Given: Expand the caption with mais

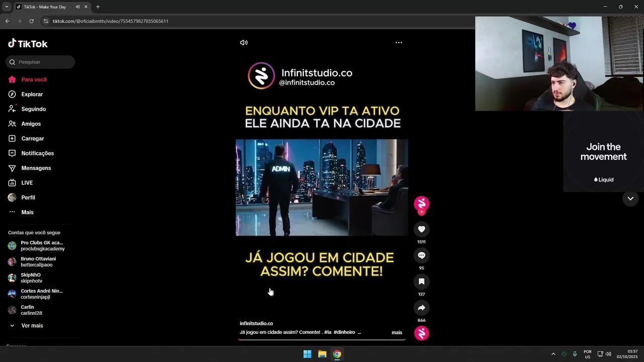Looking at the screenshot, I should (396, 332).
